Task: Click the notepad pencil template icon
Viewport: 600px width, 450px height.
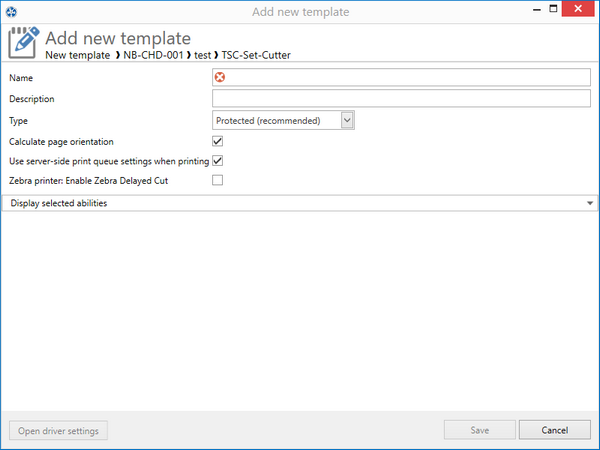Action: pos(24,42)
